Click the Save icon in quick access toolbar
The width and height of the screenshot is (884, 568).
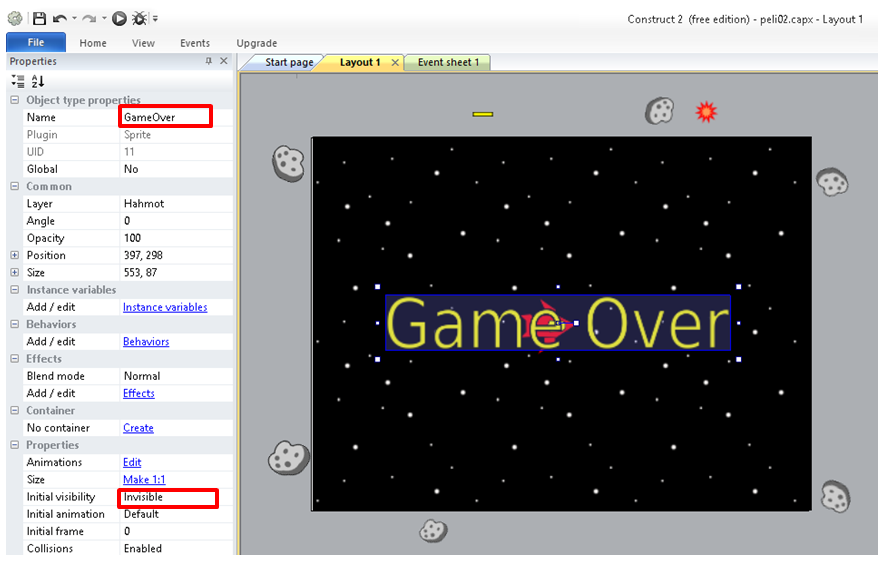click(39, 18)
